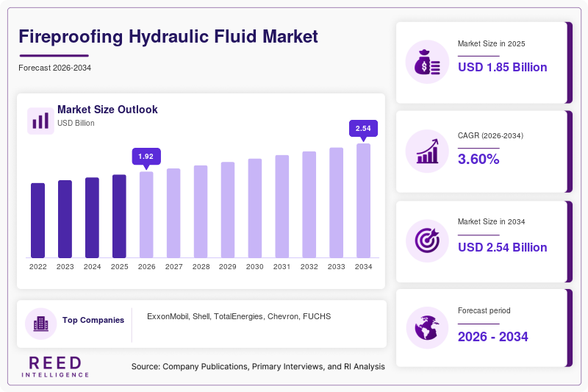The width and height of the screenshot is (588, 392).
Task: Click the 2024 bar in the chart
Action: [x=93, y=218]
